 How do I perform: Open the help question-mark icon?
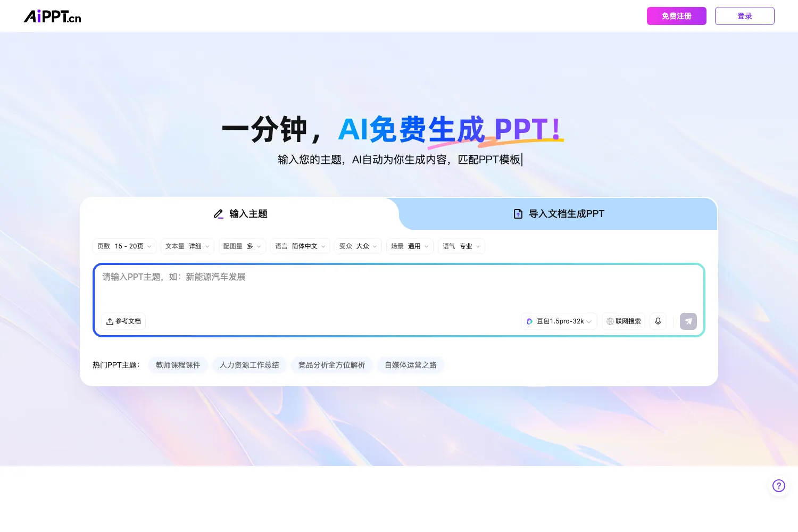point(779,485)
